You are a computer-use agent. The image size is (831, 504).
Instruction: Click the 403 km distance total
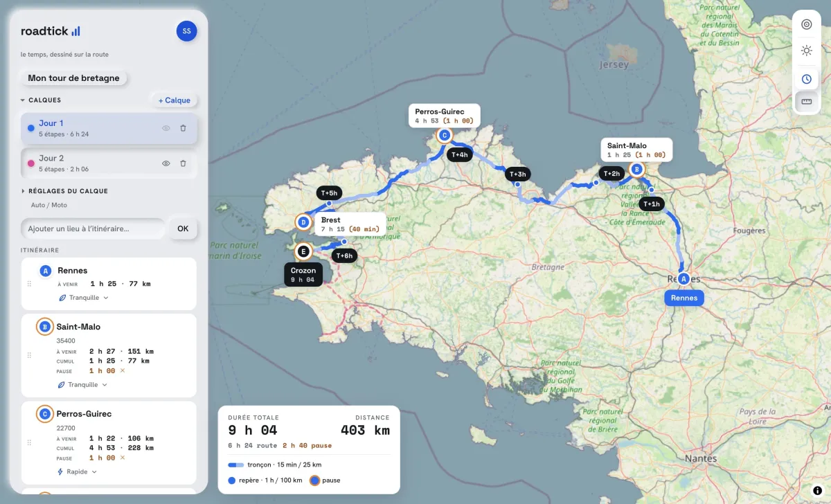(x=365, y=431)
